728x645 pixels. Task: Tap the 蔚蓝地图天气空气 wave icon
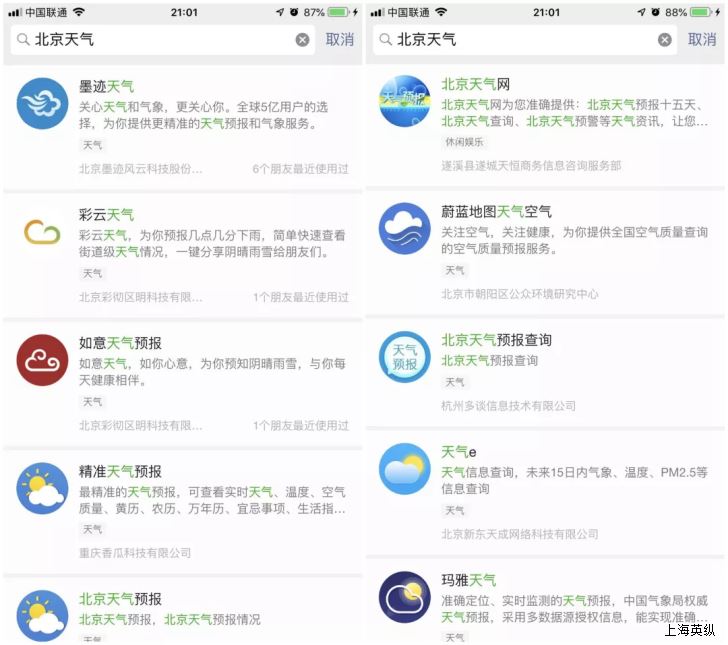pos(404,228)
